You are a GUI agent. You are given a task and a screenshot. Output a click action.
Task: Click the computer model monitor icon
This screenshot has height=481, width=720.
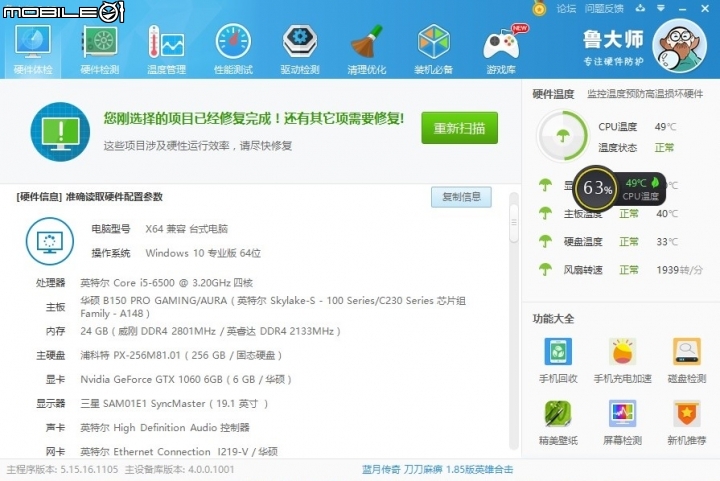point(50,241)
